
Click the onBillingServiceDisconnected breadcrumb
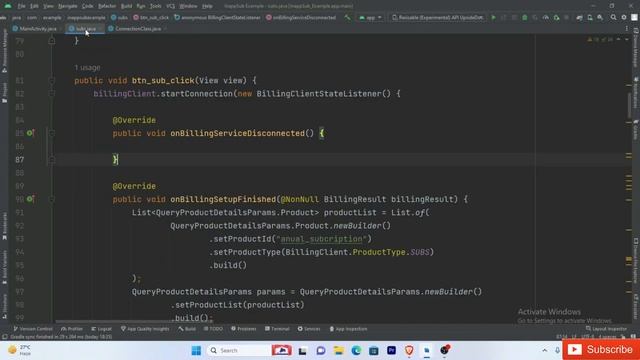(x=301, y=18)
